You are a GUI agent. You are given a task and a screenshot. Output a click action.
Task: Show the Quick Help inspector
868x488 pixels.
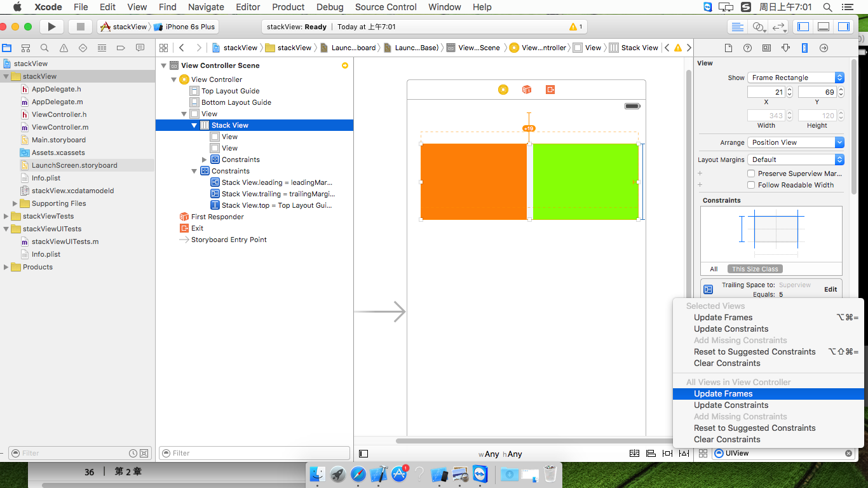748,48
